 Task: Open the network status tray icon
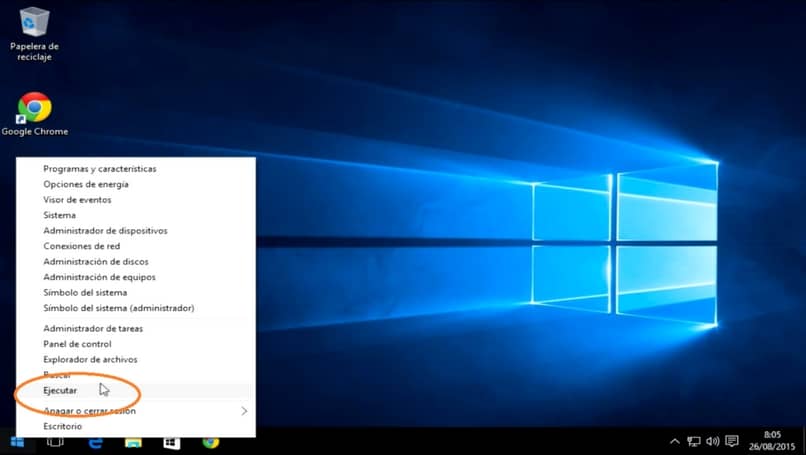[x=694, y=442]
